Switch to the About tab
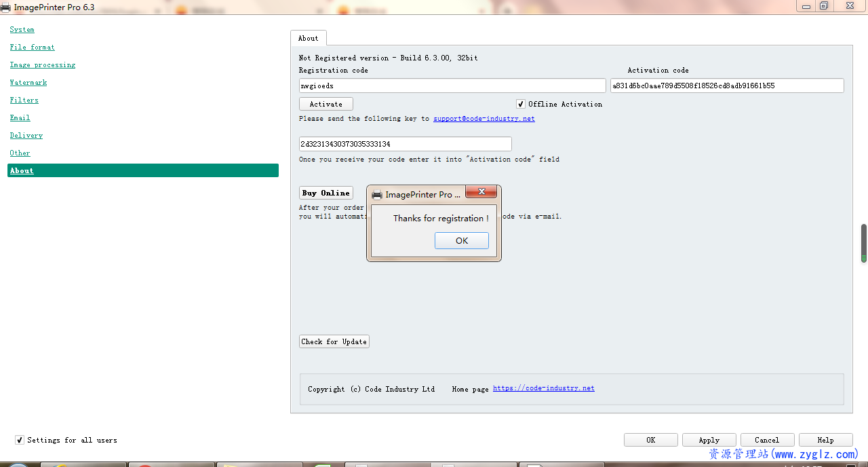Screen dimensions: 868x467 309,38
